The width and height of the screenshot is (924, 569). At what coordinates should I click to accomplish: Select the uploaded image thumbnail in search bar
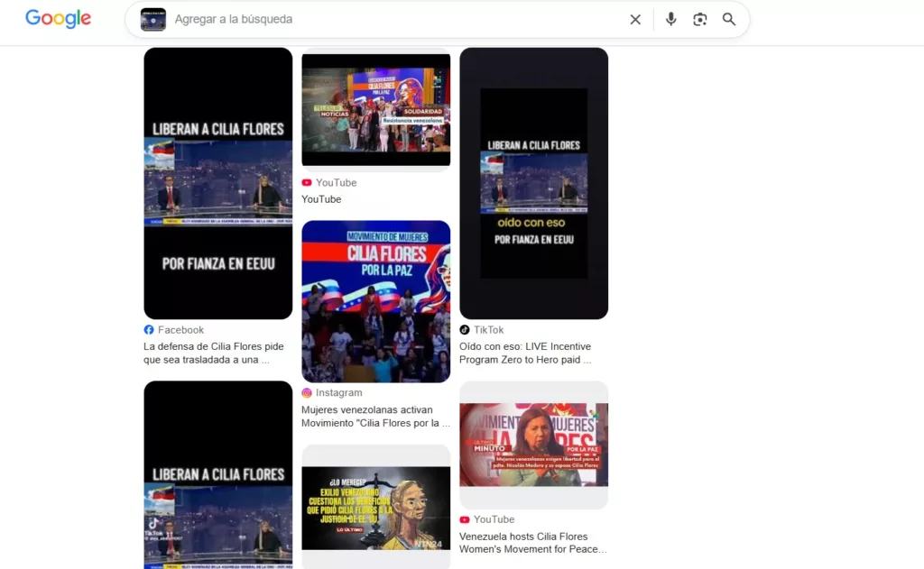point(153,20)
